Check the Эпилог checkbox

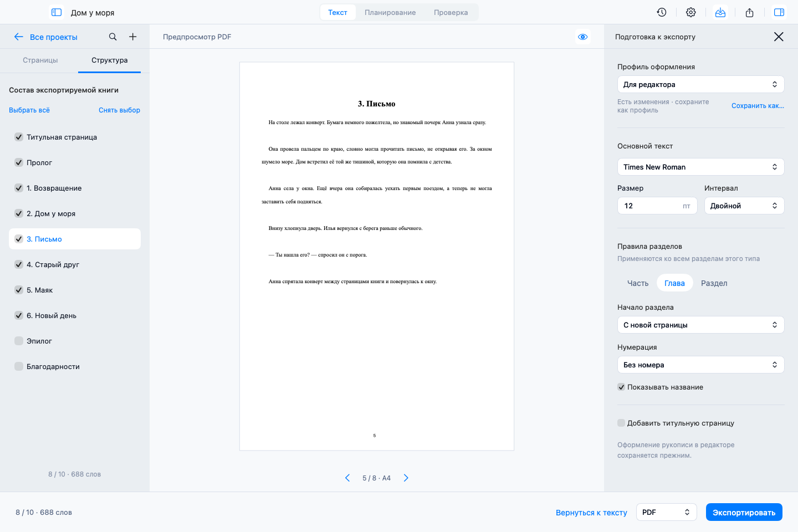[19, 341]
